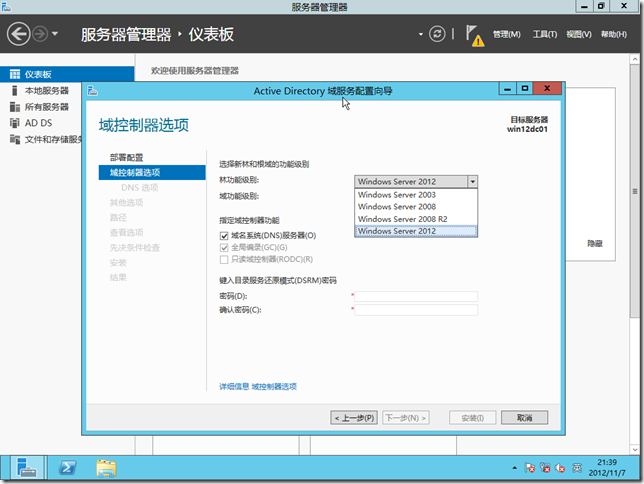The height and width of the screenshot is (484, 644).
Task: Click the network status tray icon
Action: 545,468
